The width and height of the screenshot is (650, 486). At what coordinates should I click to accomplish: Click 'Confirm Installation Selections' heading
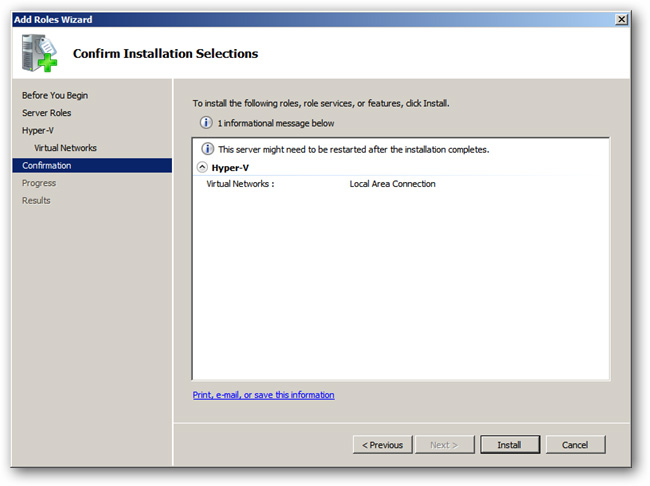coord(165,53)
